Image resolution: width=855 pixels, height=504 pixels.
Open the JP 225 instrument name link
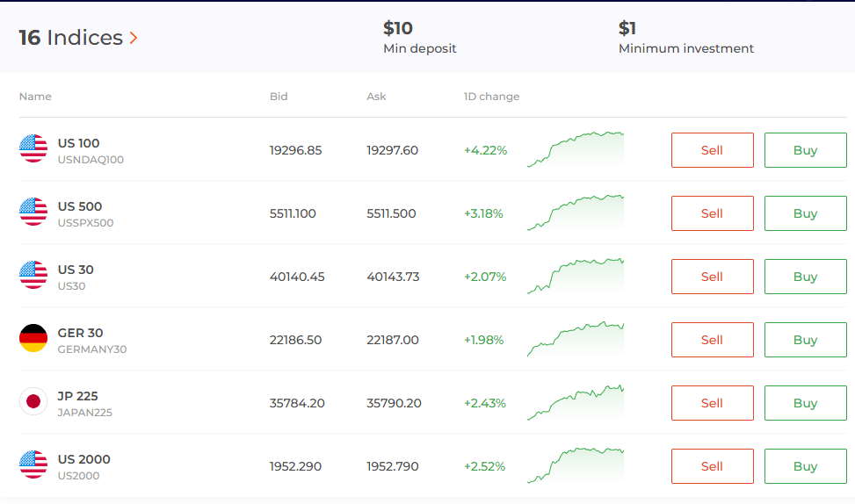(x=78, y=396)
